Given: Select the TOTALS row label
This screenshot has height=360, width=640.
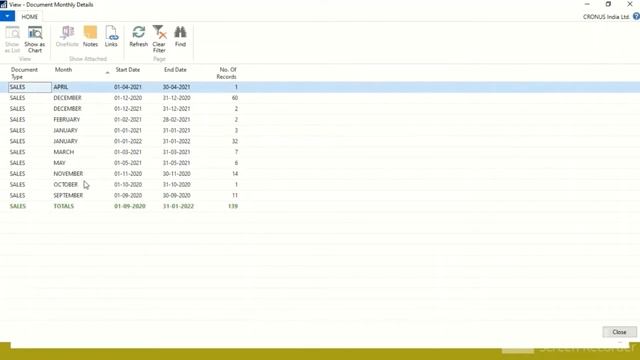Looking at the screenshot, I should [x=64, y=206].
